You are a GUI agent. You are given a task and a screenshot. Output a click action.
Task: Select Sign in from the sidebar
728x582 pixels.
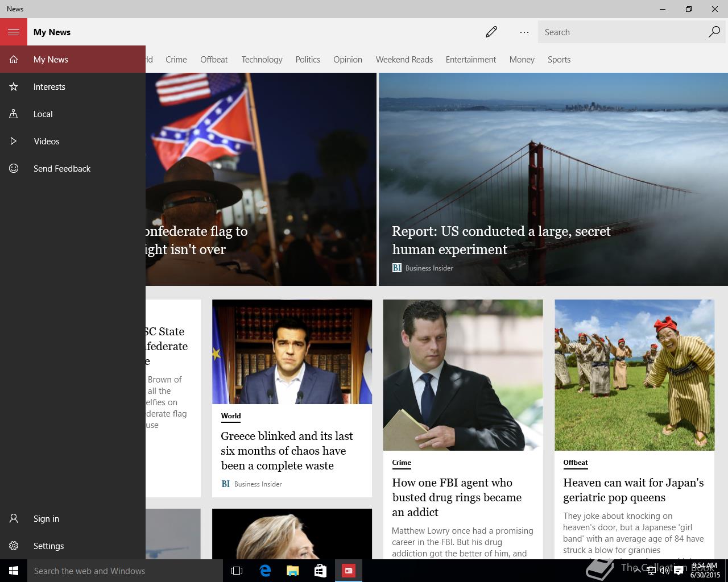coord(73,518)
